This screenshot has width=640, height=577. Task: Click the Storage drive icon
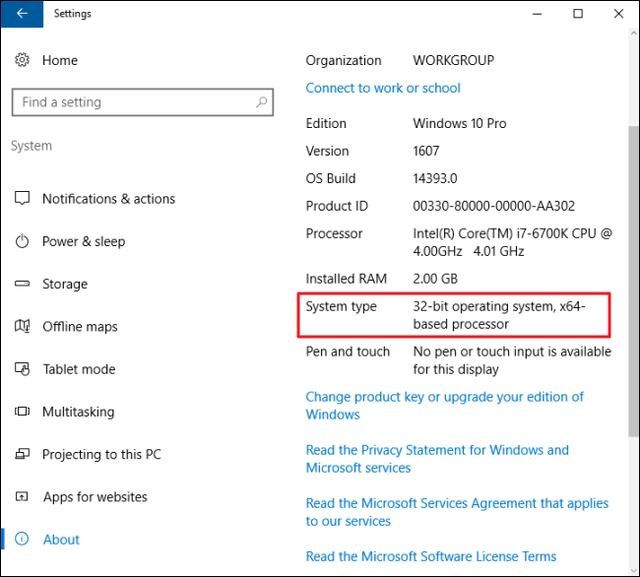click(22, 284)
